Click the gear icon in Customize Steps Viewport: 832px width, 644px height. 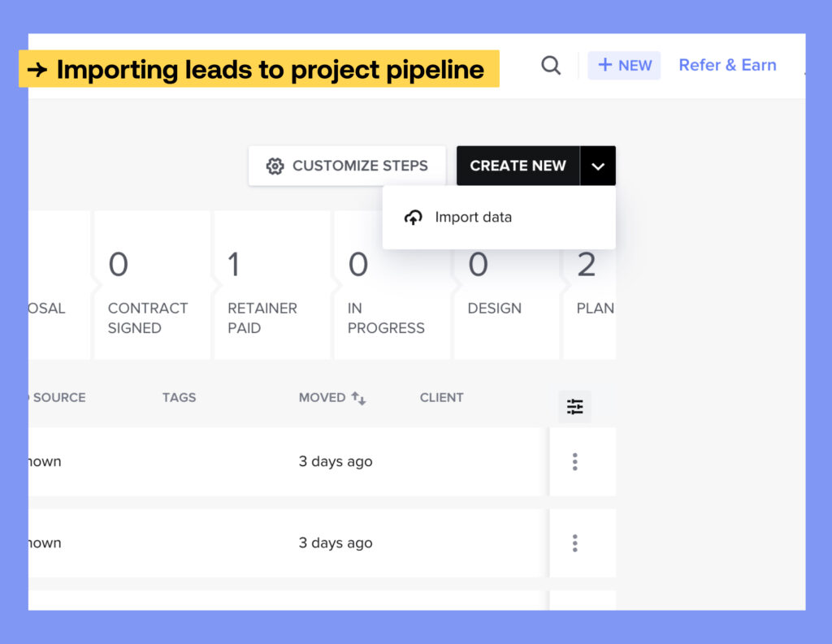[275, 166]
